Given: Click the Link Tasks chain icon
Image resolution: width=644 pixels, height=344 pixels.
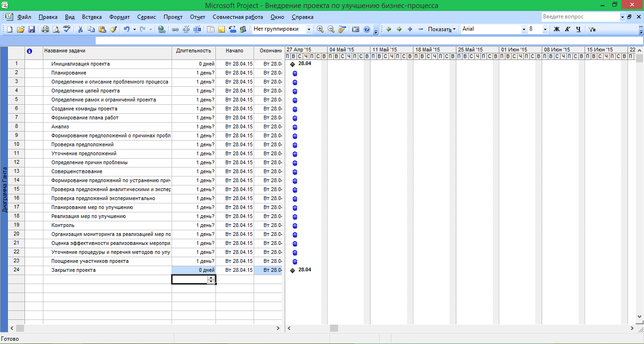Looking at the screenshot, I should point(175,29).
